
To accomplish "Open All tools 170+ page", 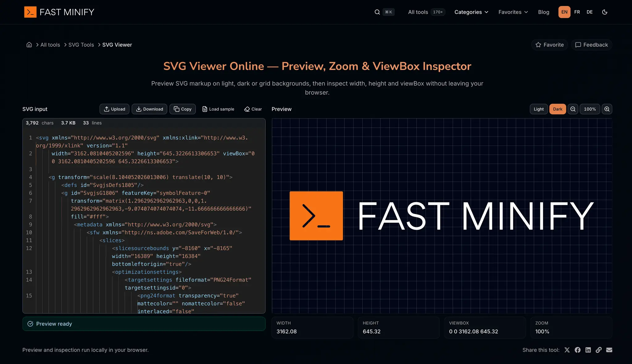I will pos(426,12).
